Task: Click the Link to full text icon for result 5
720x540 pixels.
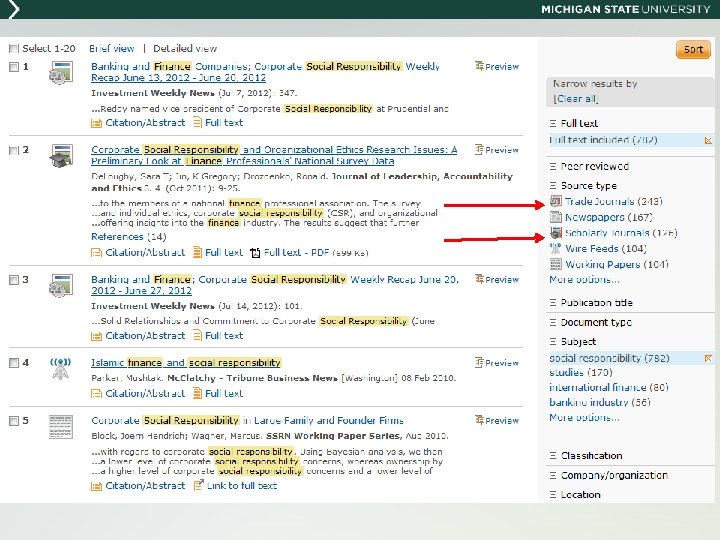Action: 198,485
